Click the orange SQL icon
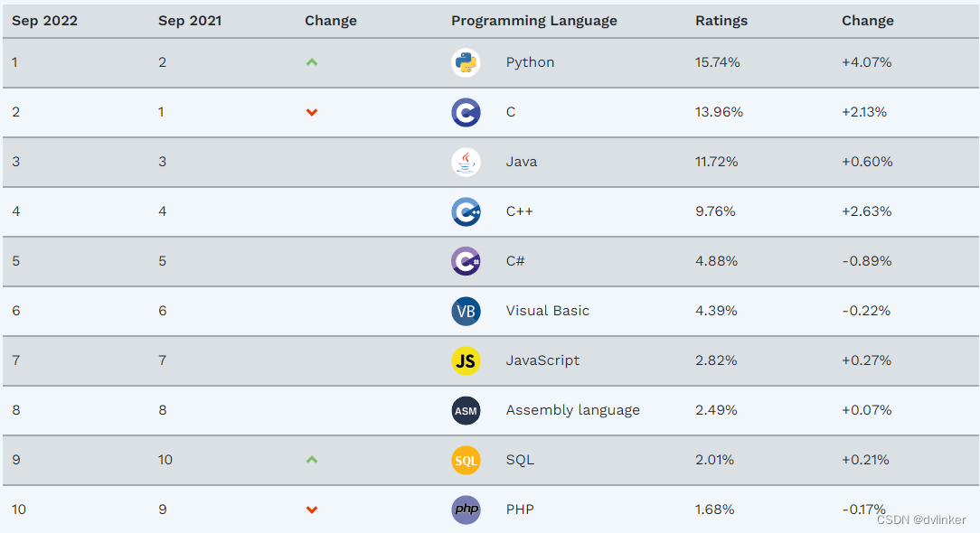 pyautogui.click(x=466, y=460)
